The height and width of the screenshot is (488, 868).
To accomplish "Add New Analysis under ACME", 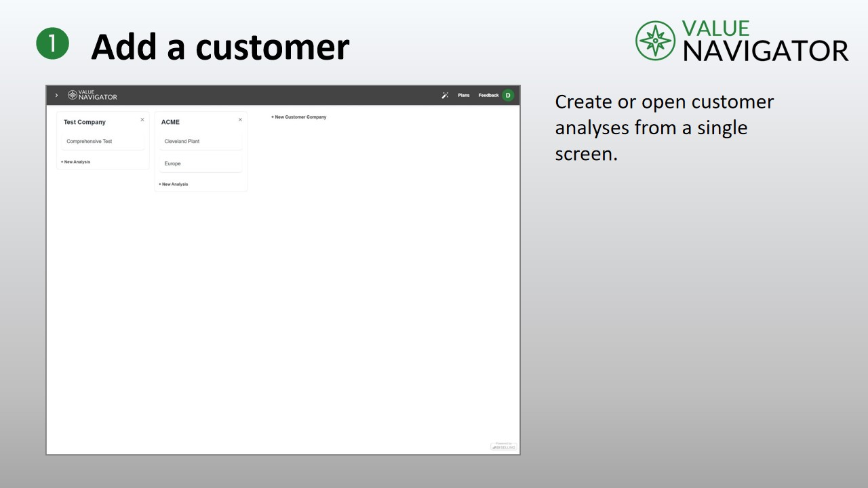I will pos(173,184).
